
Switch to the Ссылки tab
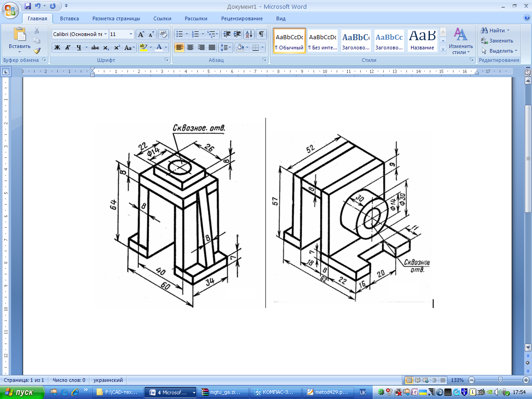coord(162,18)
